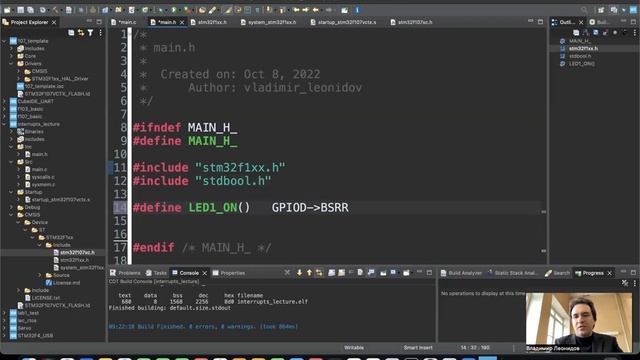
Task: Toggle mark occurrences pencil icon in toolbar
Action: point(228,10)
